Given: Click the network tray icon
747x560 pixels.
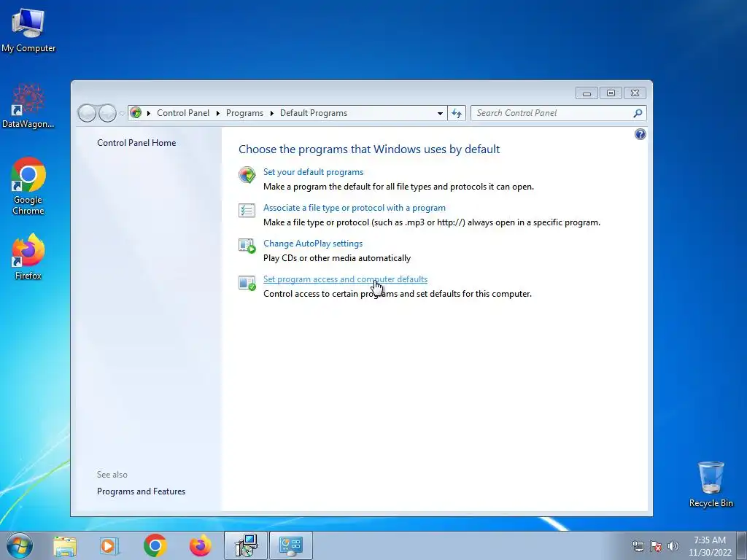Looking at the screenshot, I should pyautogui.click(x=638, y=546).
